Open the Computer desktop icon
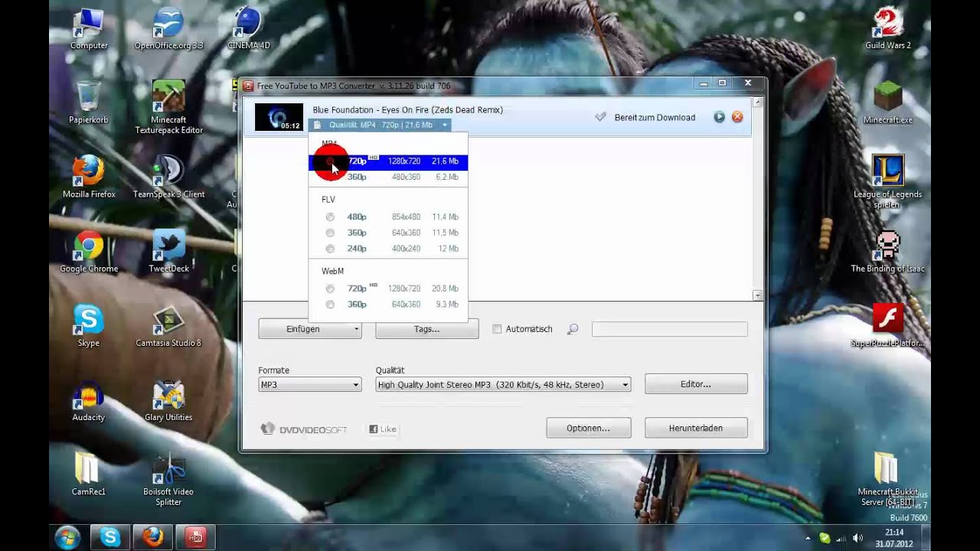The width and height of the screenshot is (980, 551). [89, 29]
